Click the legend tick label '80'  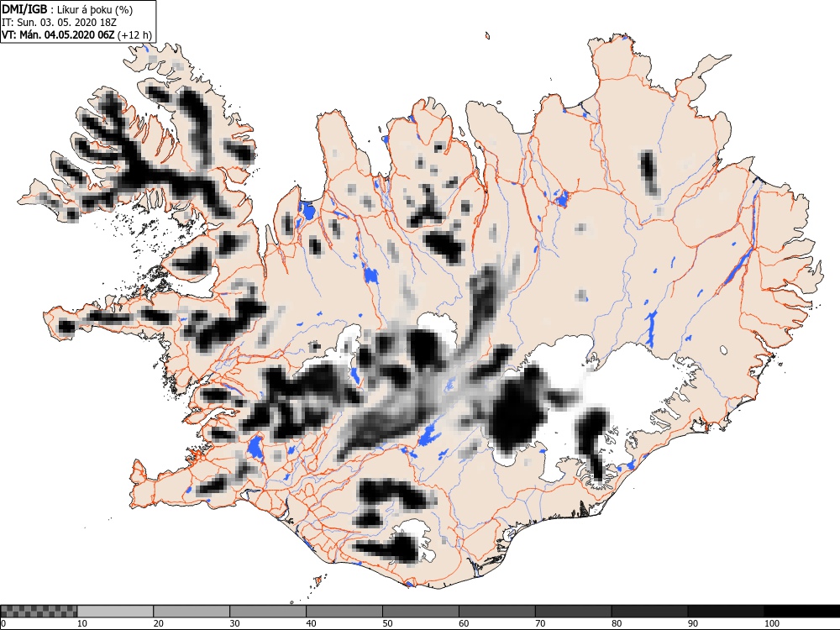pos(617,623)
